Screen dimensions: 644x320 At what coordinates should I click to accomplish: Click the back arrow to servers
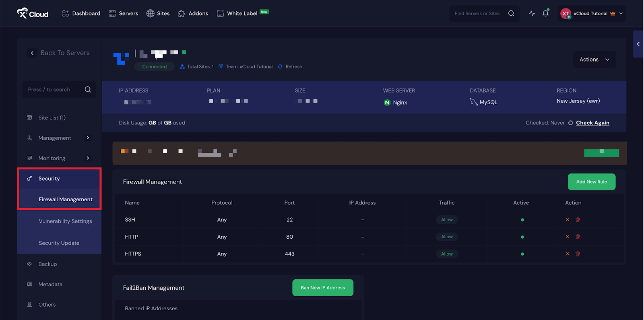coord(32,53)
